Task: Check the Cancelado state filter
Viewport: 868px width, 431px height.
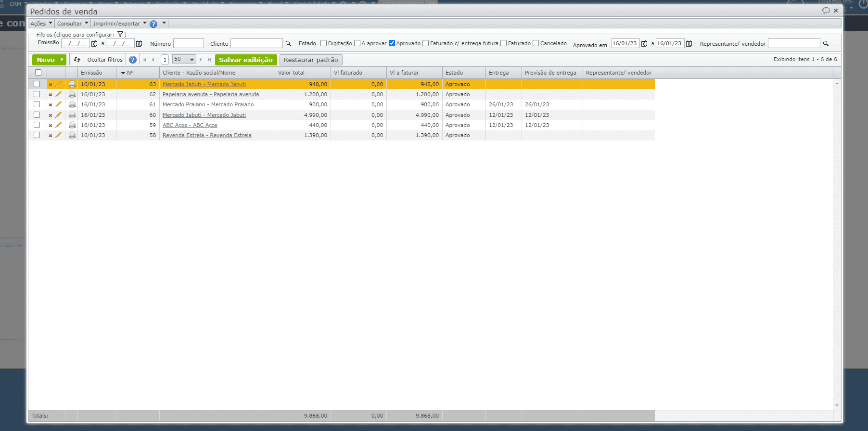Action: tap(536, 43)
